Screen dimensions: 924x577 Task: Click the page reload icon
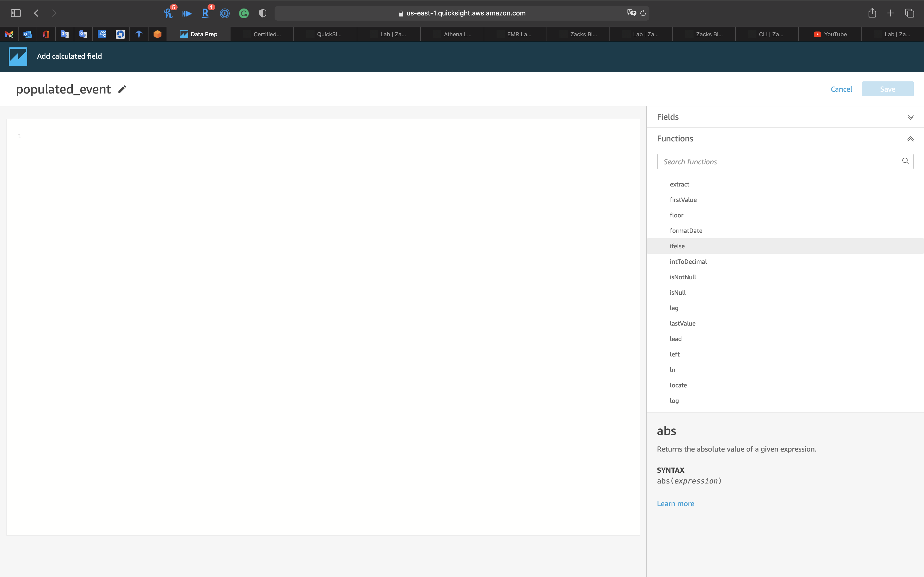[643, 13]
